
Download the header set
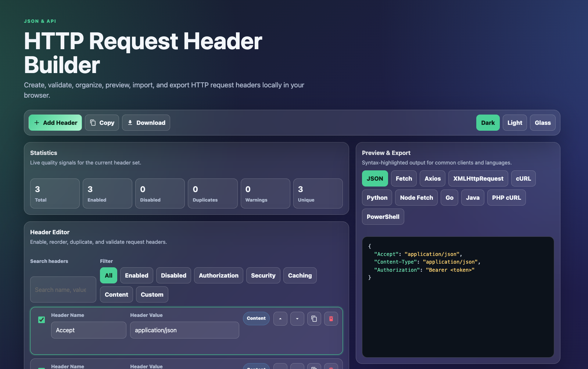click(x=146, y=123)
